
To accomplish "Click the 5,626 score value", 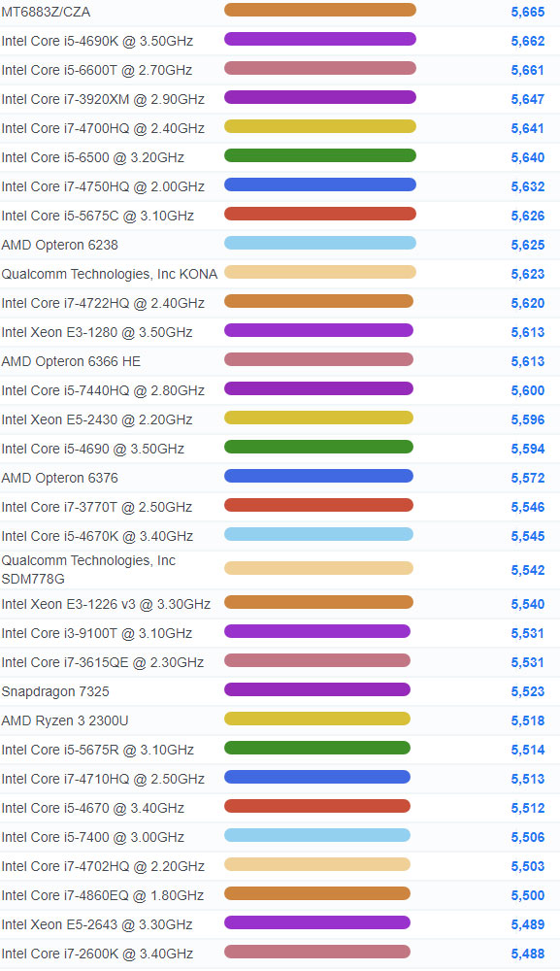I will tap(528, 216).
